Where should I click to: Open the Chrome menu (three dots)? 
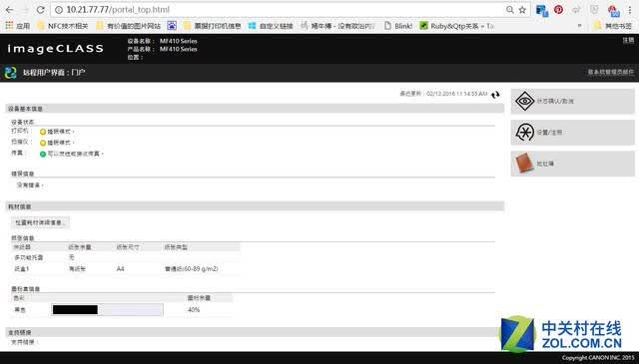[x=630, y=10]
